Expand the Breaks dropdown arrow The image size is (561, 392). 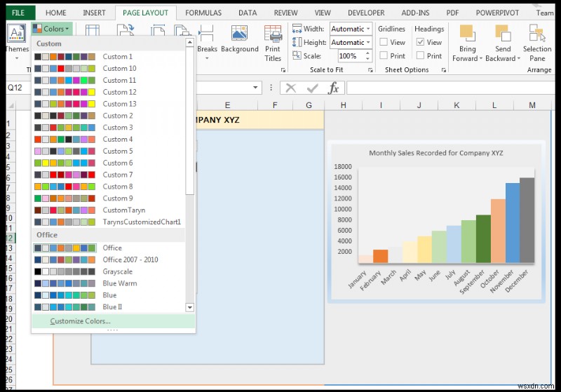207,58
